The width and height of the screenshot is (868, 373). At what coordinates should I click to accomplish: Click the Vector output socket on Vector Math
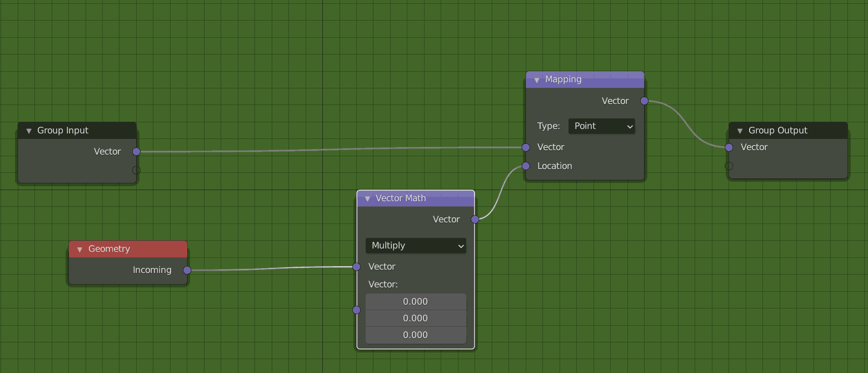pyautogui.click(x=475, y=219)
